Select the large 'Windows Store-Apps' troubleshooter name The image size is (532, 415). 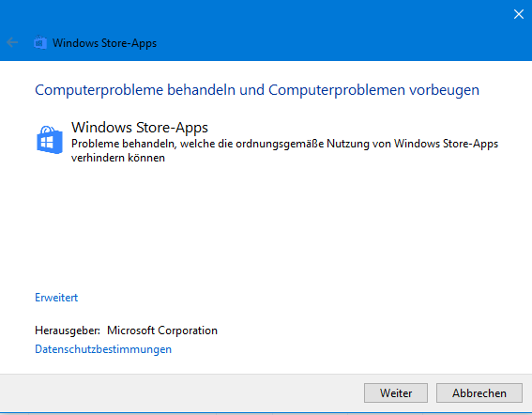point(140,128)
